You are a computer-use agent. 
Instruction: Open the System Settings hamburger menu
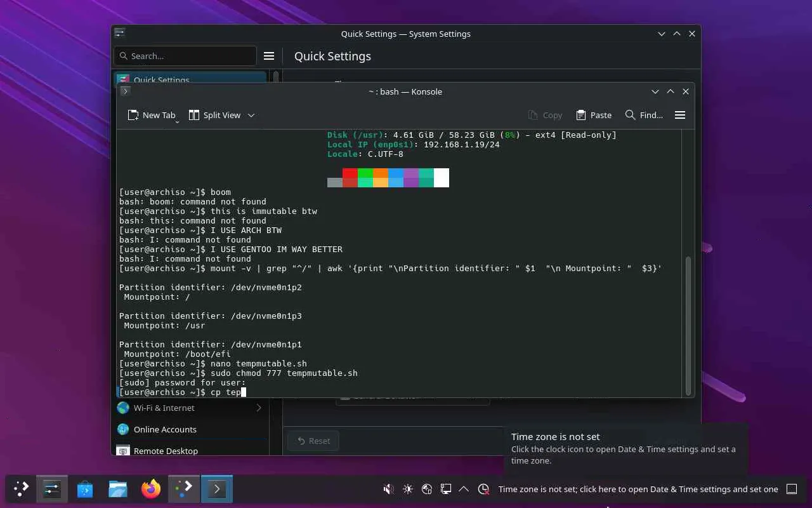tap(269, 56)
